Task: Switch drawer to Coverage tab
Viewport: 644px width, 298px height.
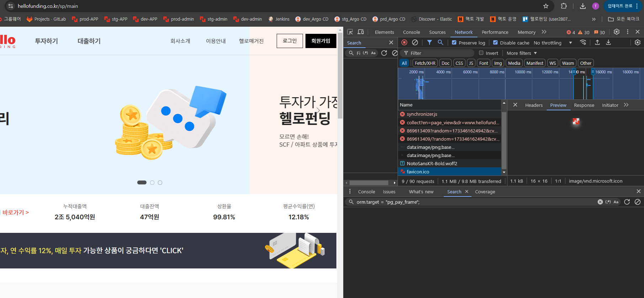Action: [485, 192]
